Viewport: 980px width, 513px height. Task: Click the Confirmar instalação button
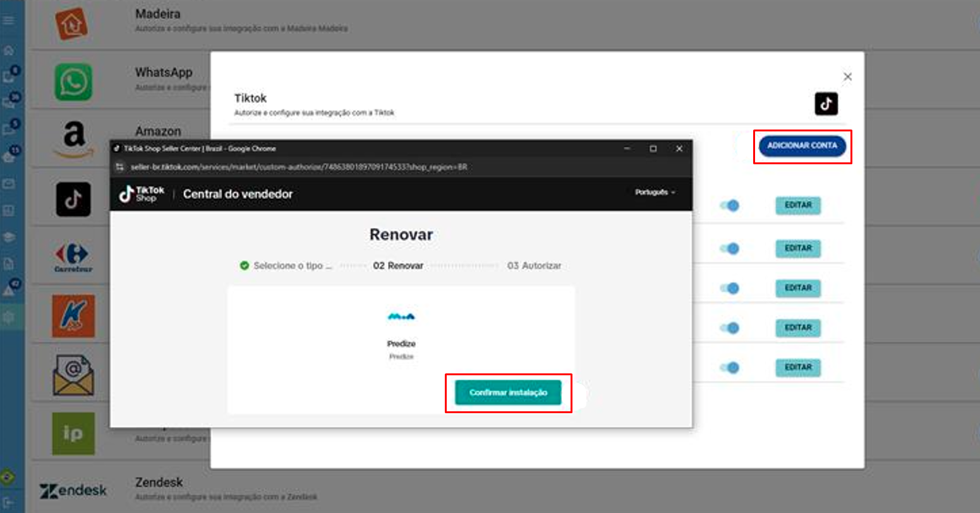(x=508, y=392)
